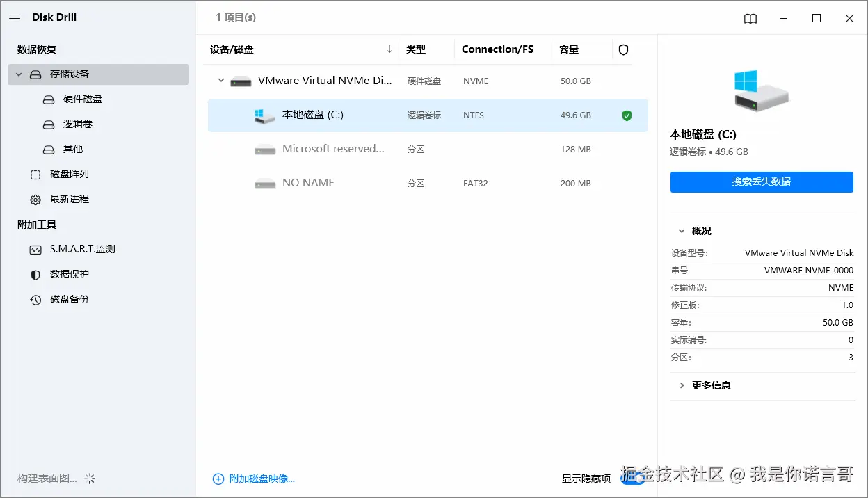Select the Microsoft reserved... partition row
The width and height of the screenshot is (868, 498).
point(428,150)
